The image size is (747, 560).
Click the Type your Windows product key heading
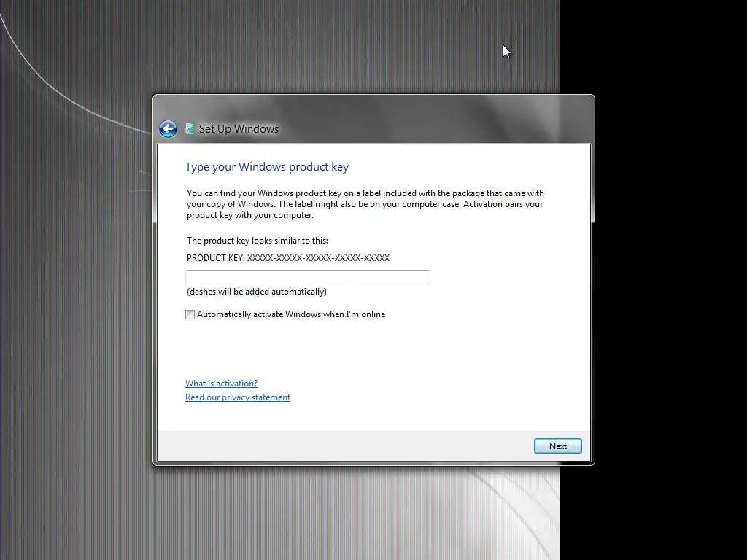tap(267, 167)
